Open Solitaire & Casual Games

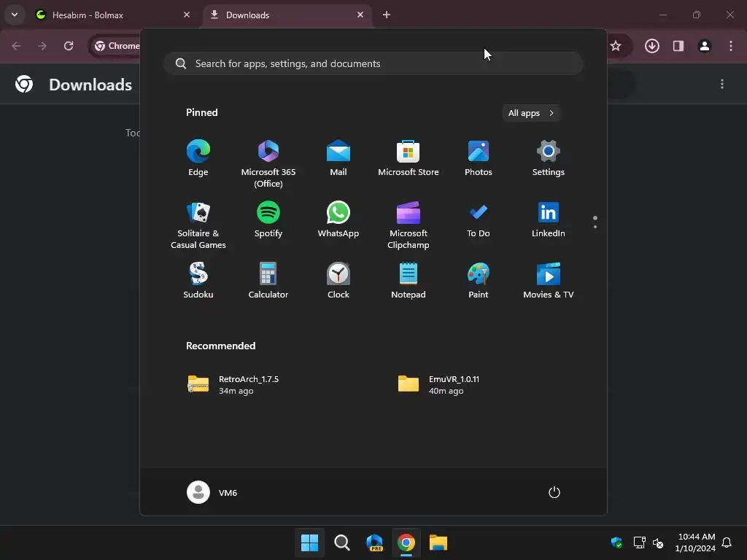click(x=198, y=225)
